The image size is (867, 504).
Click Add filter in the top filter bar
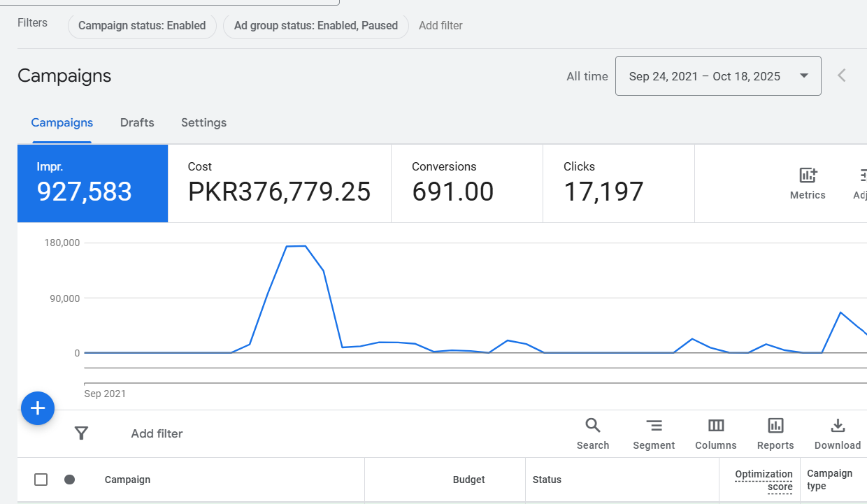(440, 26)
